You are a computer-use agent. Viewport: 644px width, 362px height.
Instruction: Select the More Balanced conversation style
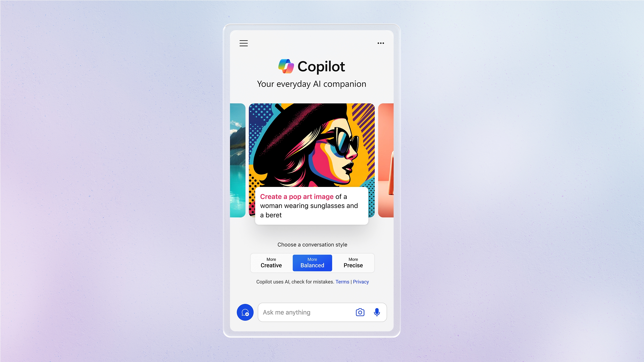click(x=312, y=263)
